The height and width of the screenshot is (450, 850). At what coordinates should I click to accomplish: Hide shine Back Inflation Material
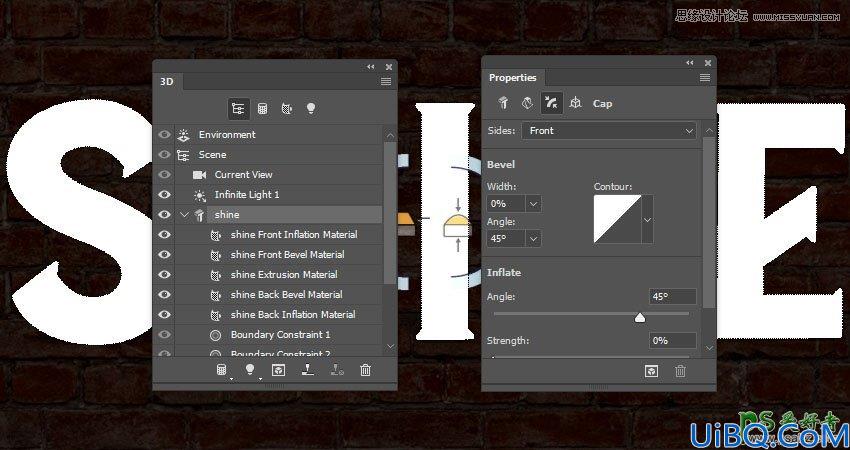pos(164,315)
